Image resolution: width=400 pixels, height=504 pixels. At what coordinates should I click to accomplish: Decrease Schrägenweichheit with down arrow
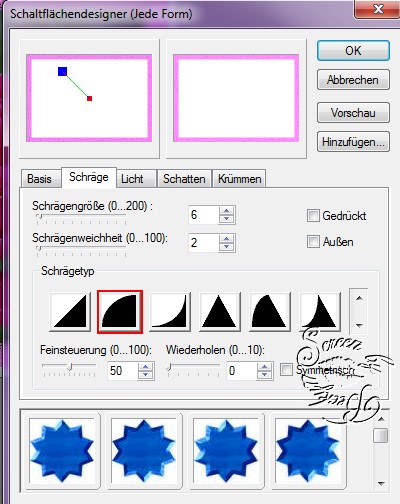[227, 247]
